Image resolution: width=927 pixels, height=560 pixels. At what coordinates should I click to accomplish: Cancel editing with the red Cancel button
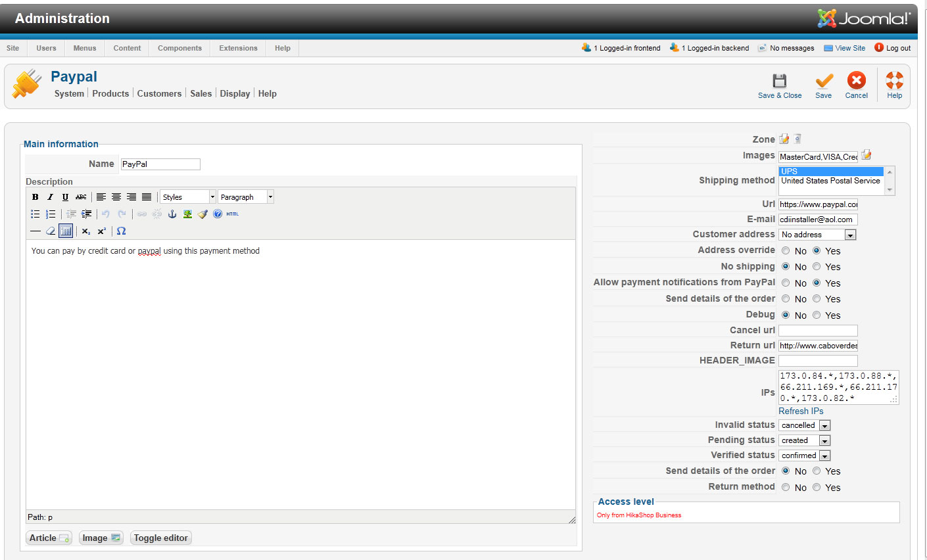tap(857, 86)
